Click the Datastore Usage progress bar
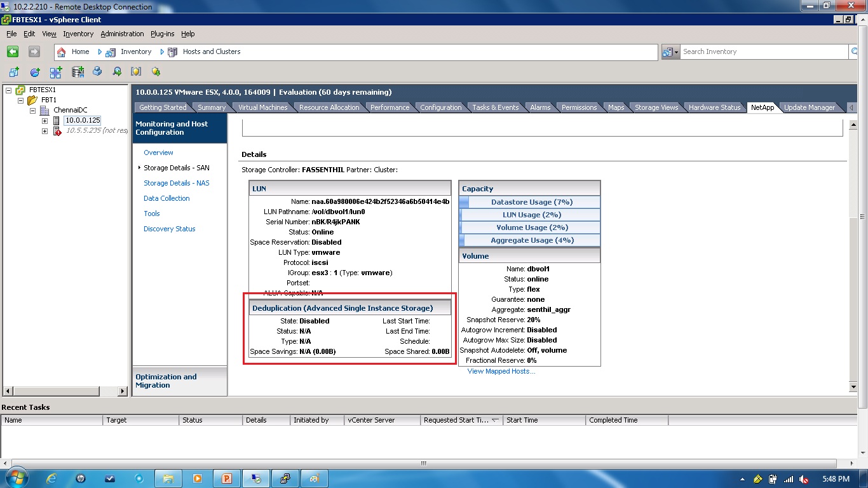This screenshot has width=868, height=488. coord(529,201)
